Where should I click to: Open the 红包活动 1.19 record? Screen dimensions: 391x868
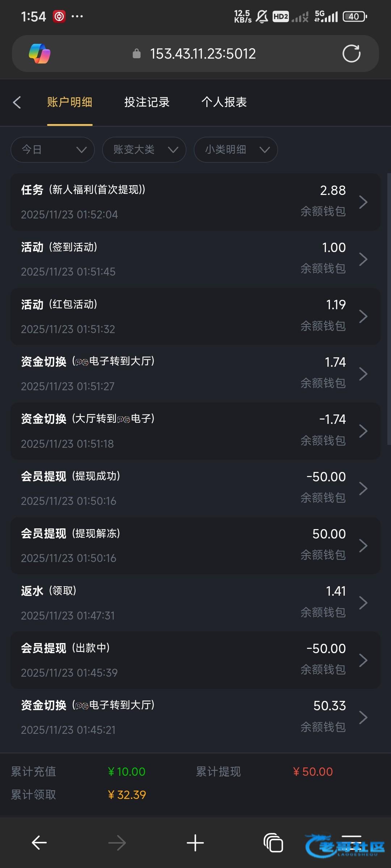195,316
